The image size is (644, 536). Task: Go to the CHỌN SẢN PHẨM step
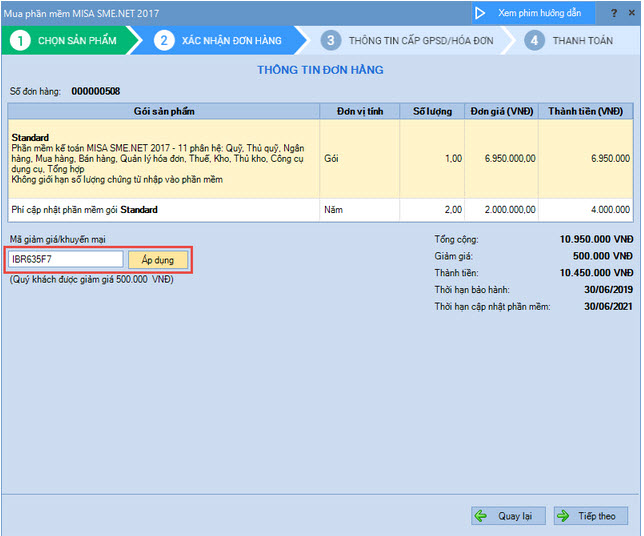pyautogui.click(x=77, y=41)
